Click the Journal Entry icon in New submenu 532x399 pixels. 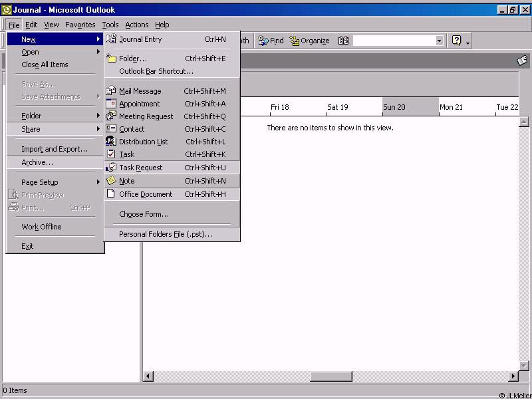point(112,39)
